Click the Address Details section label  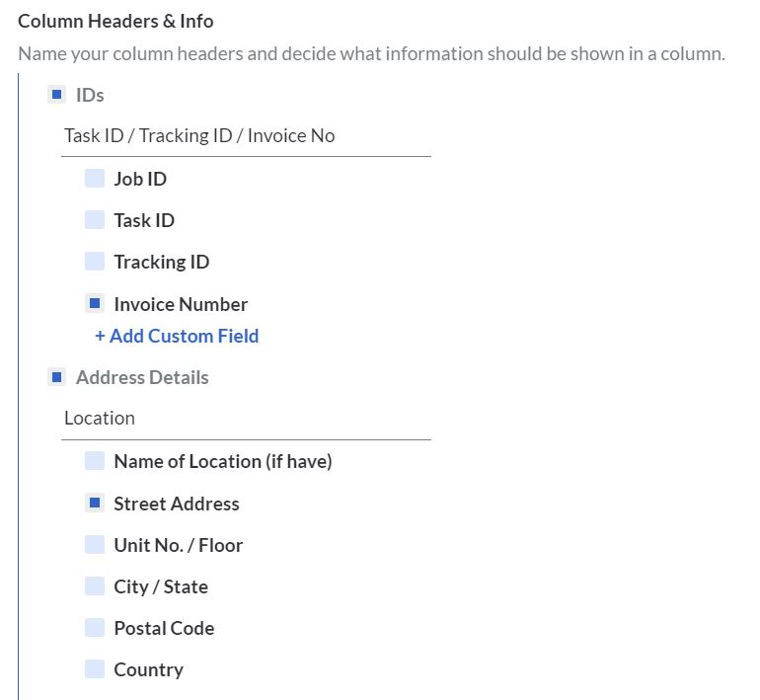[142, 377]
